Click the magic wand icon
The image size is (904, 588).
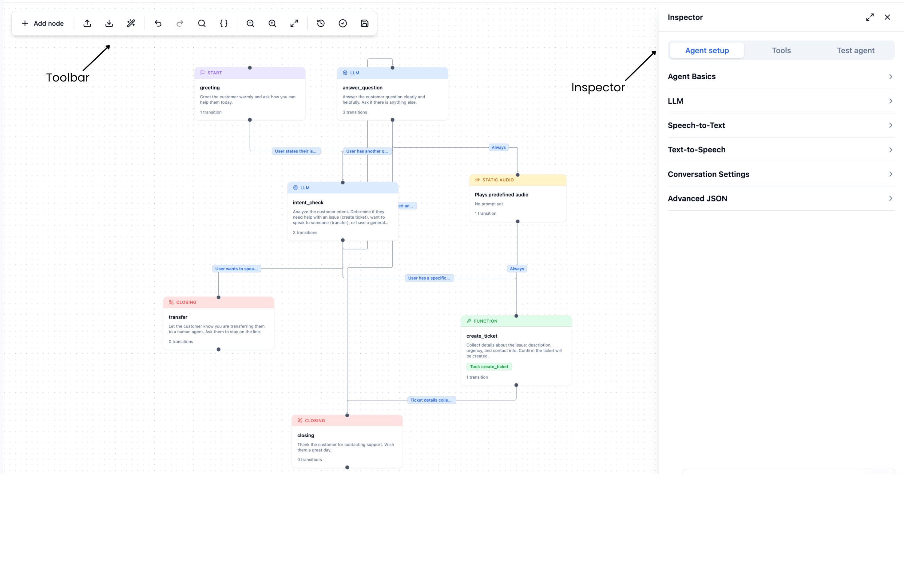click(131, 24)
